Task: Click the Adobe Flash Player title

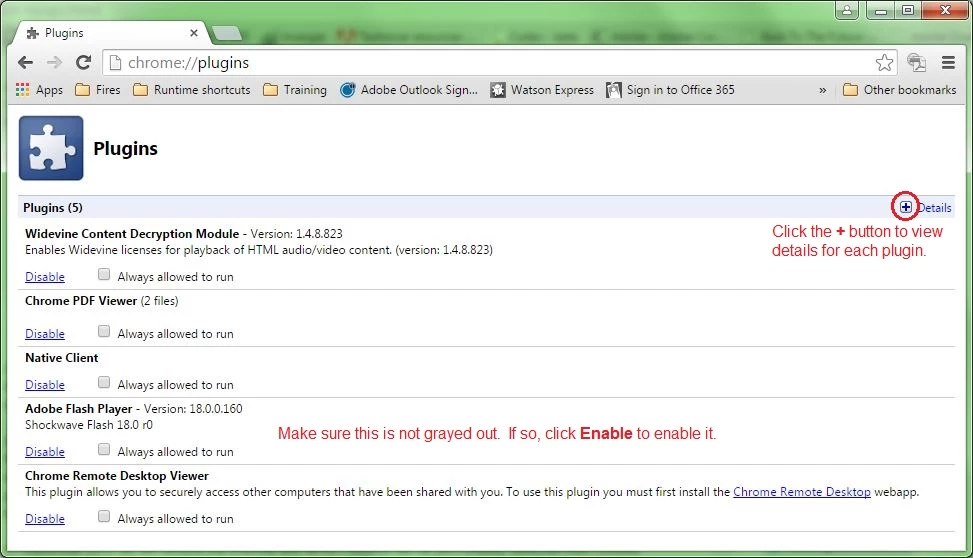Action: pyautogui.click(x=79, y=409)
